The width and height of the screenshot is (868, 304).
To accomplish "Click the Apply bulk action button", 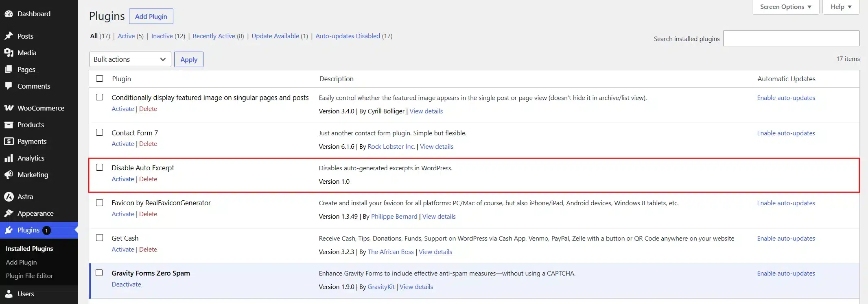I will tap(189, 59).
